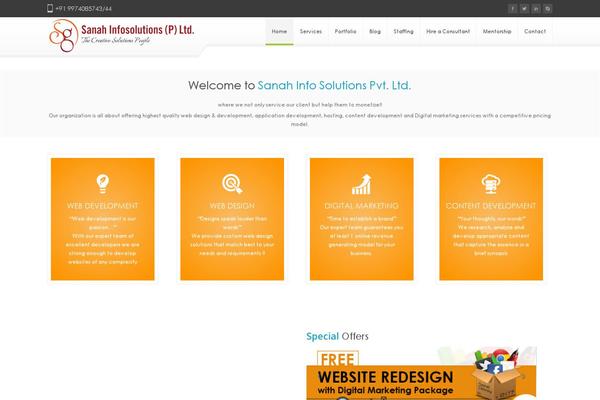Open the Mentorship menu item

coord(497,32)
